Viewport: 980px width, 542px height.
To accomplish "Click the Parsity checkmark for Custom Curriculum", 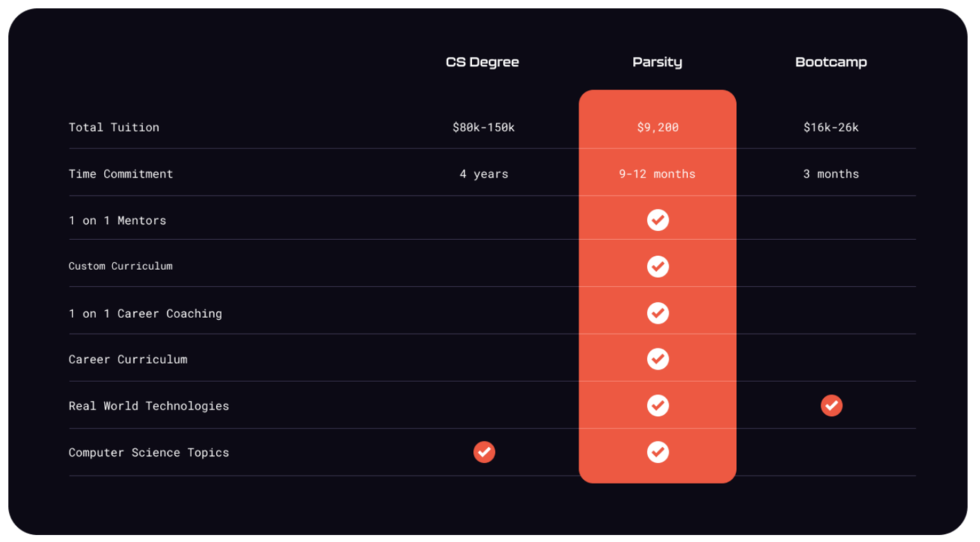I will [658, 267].
